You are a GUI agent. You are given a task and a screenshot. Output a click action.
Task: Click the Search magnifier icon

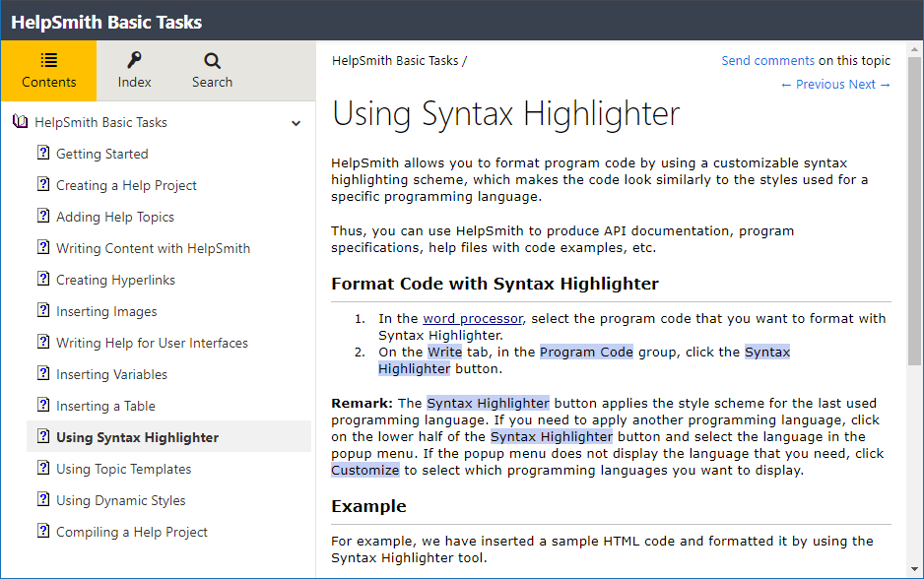click(x=212, y=61)
